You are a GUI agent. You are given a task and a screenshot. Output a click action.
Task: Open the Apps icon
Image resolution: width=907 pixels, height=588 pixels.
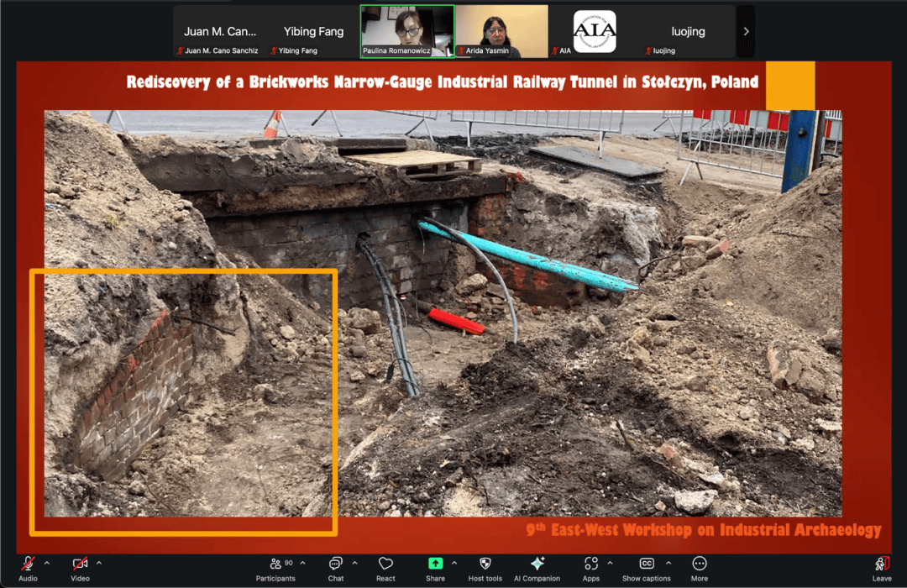pos(590,564)
